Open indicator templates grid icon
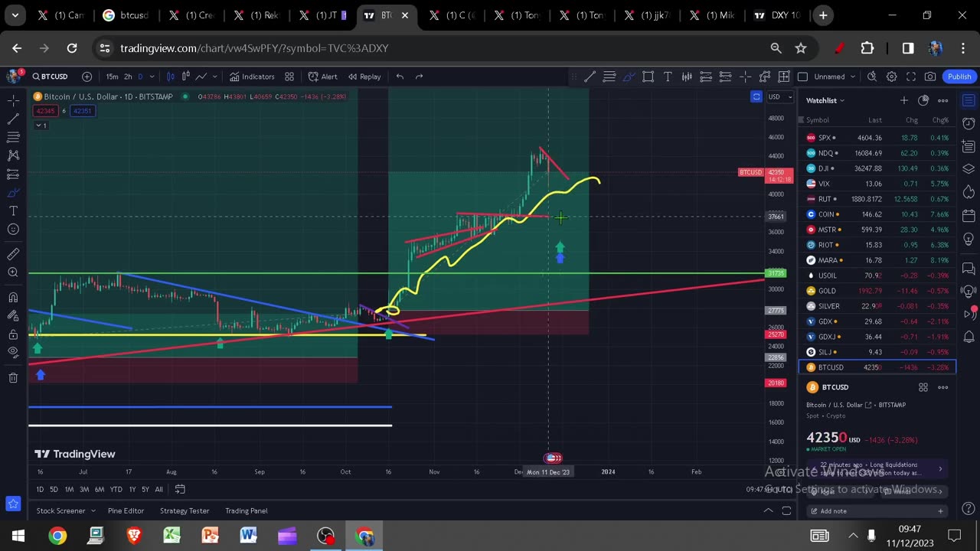 [289, 77]
